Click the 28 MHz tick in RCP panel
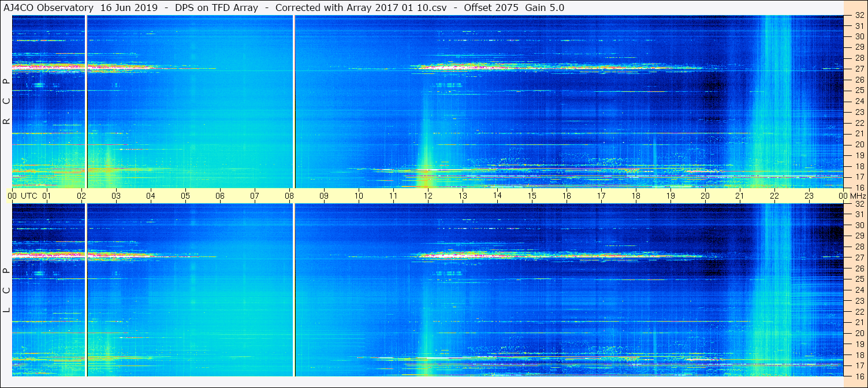 (859, 58)
